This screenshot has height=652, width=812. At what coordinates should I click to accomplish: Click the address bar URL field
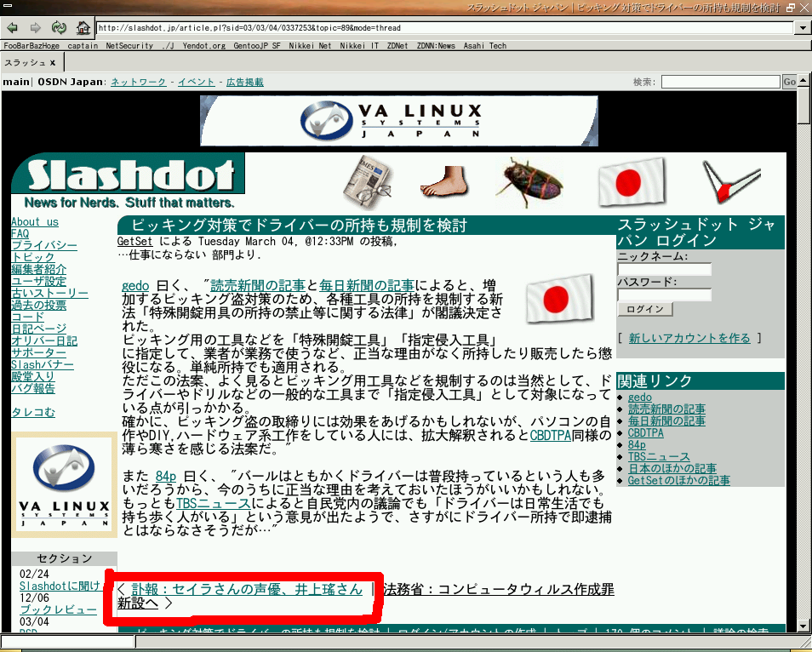445,28
